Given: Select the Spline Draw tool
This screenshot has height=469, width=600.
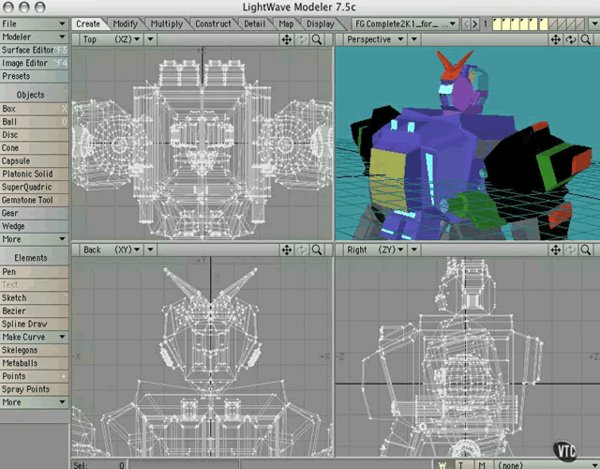Looking at the screenshot, I should pyautogui.click(x=34, y=324).
